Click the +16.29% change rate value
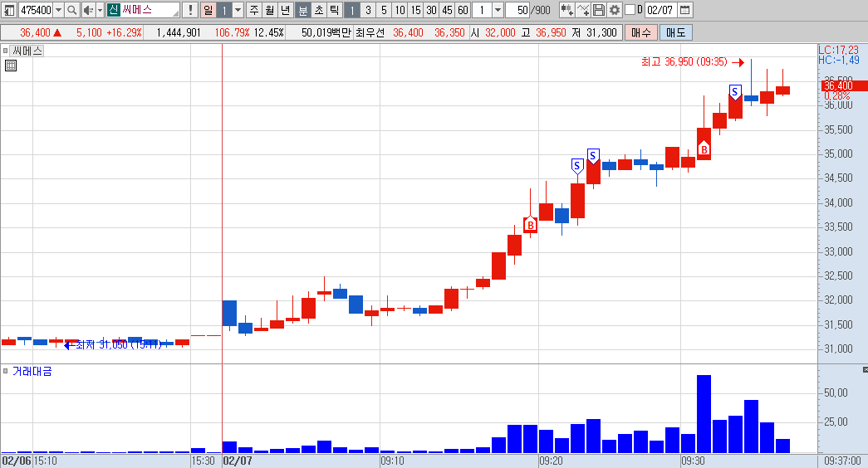This screenshot has height=468, width=868. (124, 32)
